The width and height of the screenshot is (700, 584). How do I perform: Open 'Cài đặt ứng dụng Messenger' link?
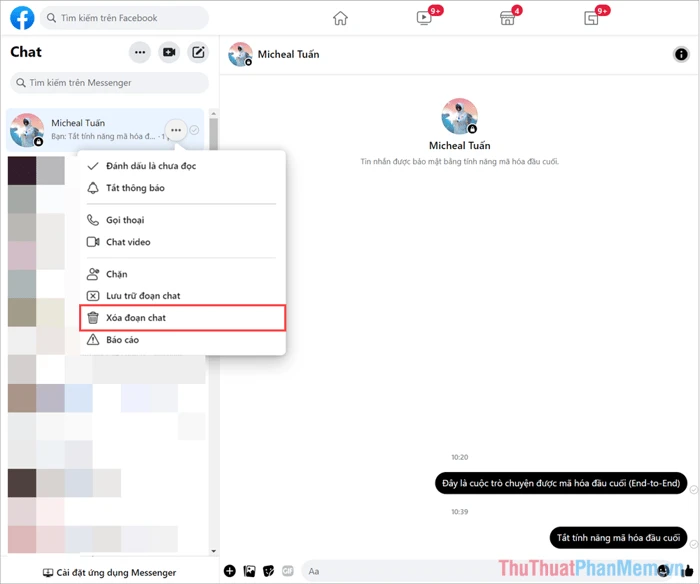[x=109, y=572]
